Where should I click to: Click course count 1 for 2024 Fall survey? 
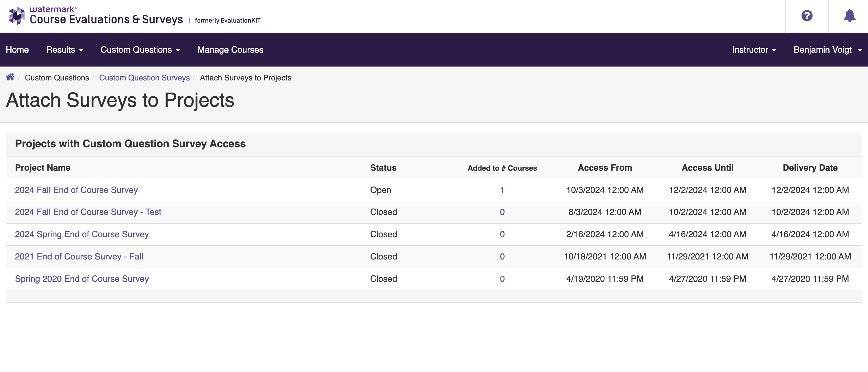[502, 190]
